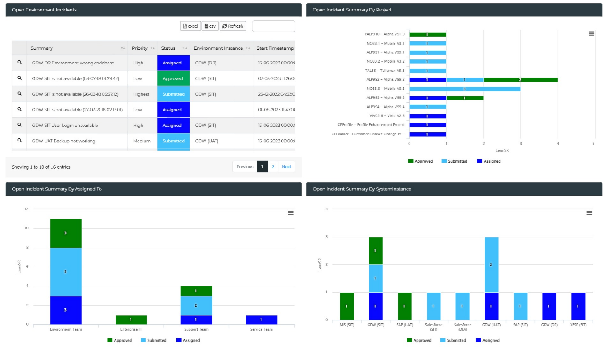Toggle Submitted legend in By Assigned To chart
Image resolution: width=608 pixels, height=364 pixels.
pyautogui.click(x=153, y=340)
